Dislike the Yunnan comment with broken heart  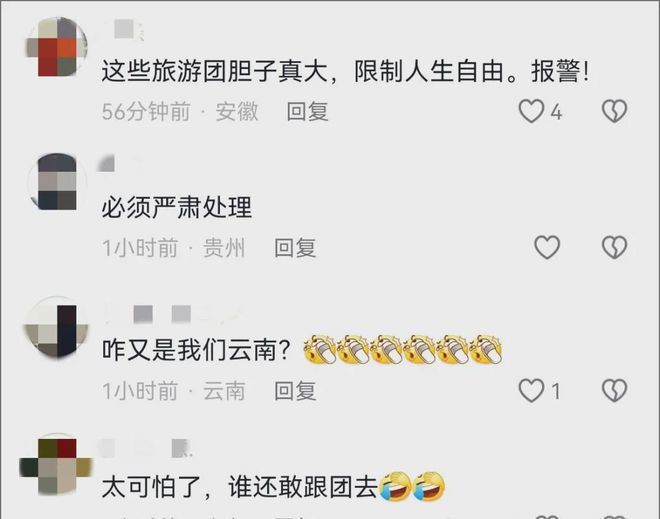click(x=615, y=391)
